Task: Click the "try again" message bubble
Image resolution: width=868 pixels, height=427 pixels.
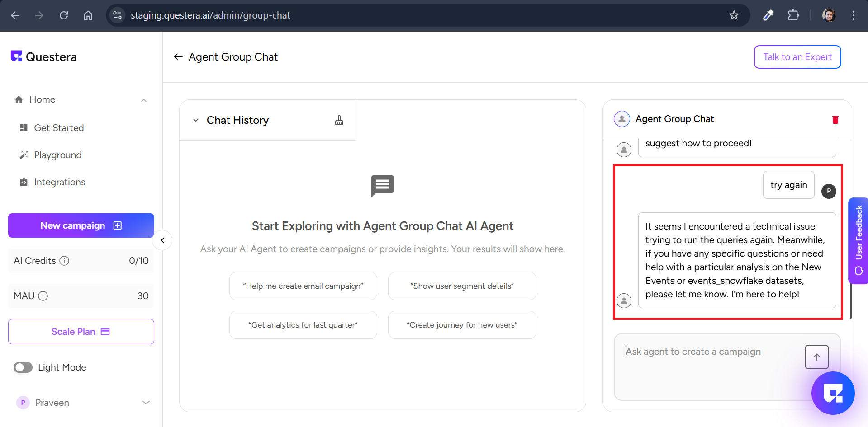Action: (789, 185)
